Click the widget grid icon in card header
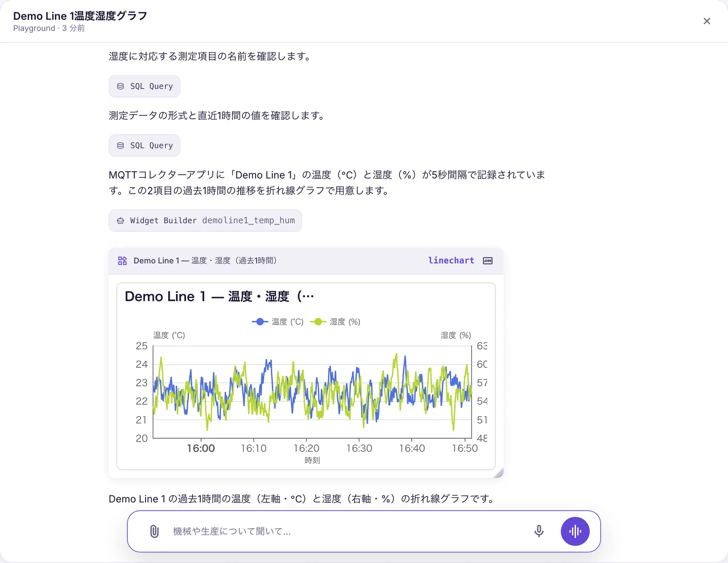728x563 pixels. [x=122, y=261]
